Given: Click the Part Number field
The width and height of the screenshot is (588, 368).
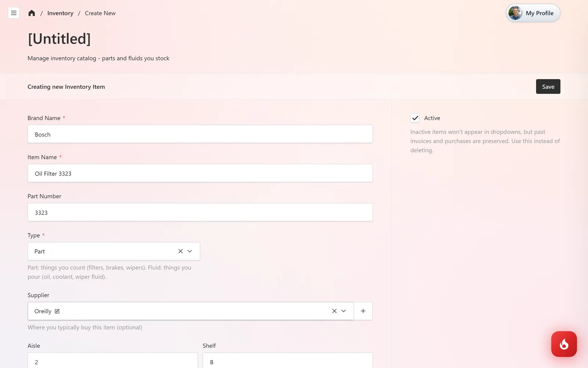Looking at the screenshot, I should point(200,212).
